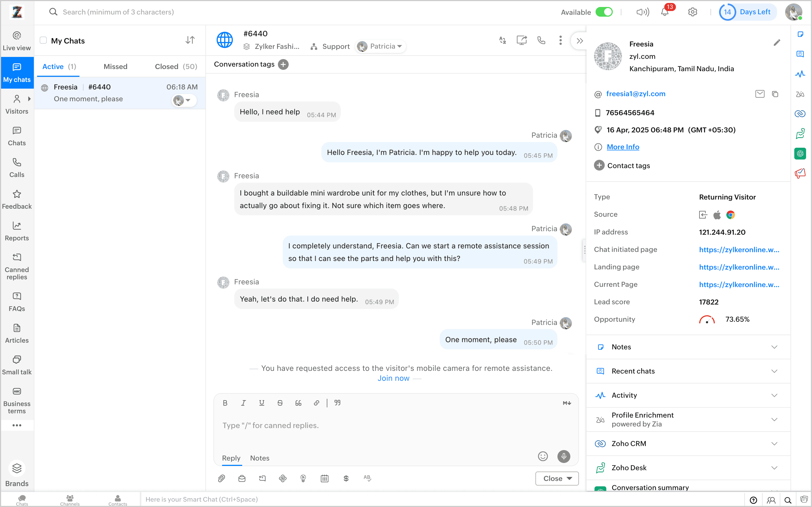Click Join now remote assistance link
Image resolution: width=812 pixels, height=507 pixels.
point(393,378)
